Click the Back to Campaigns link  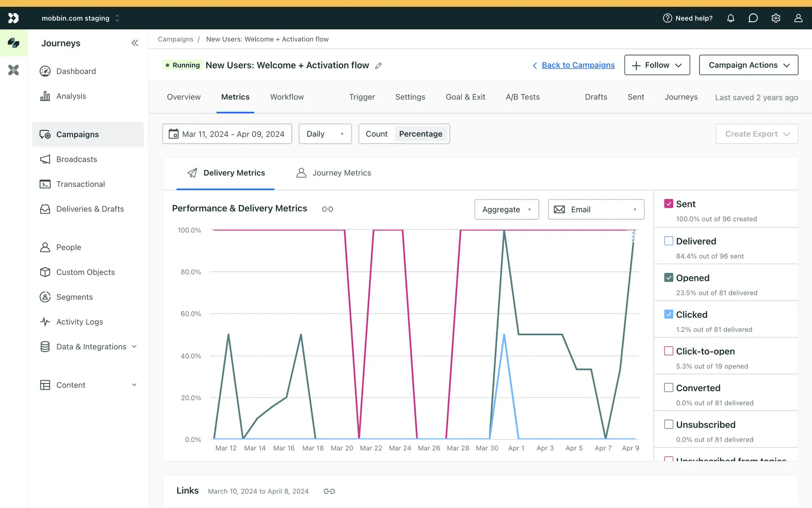[x=578, y=65]
